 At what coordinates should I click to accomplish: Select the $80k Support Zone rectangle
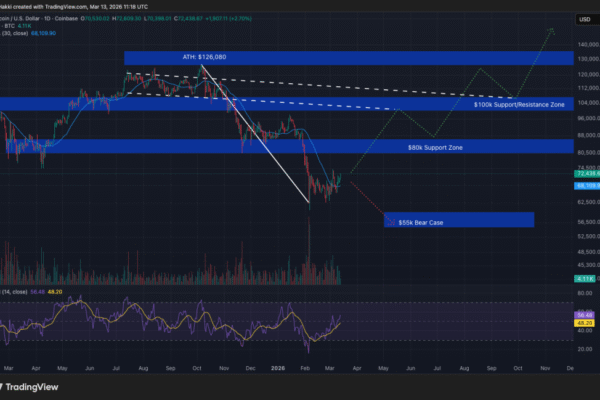[x=300, y=147]
